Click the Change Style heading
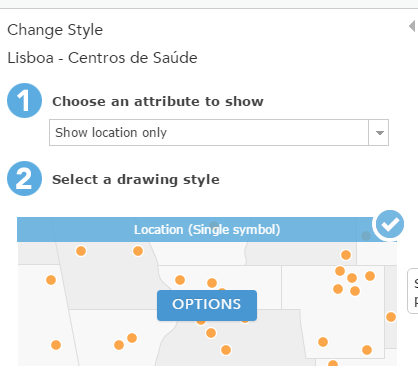The image size is (418, 377). click(55, 30)
